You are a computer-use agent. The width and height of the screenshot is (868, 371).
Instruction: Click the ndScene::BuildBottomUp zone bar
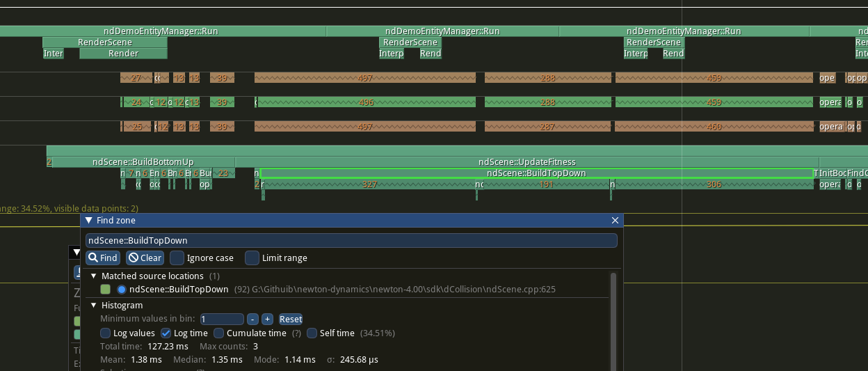pos(143,162)
